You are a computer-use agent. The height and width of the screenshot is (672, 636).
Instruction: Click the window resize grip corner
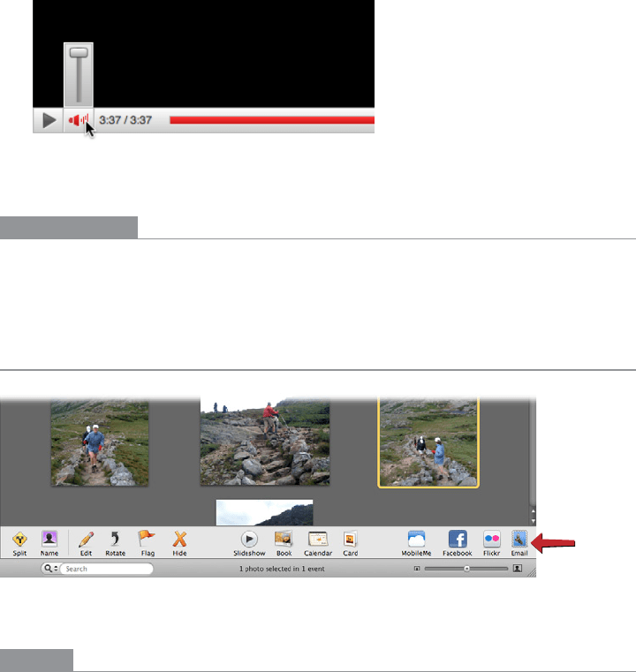point(532,572)
